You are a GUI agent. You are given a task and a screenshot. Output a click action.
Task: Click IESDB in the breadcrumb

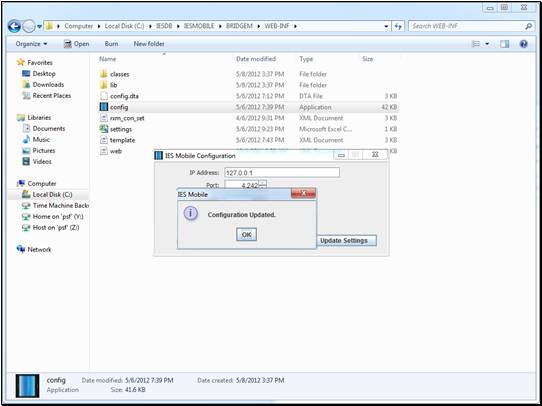click(164, 26)
